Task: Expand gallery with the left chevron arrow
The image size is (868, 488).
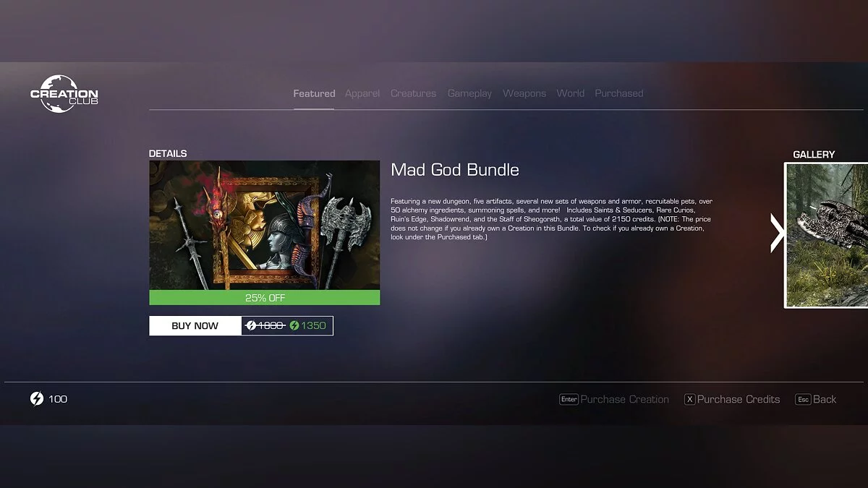Action: [x=778, y=234]
